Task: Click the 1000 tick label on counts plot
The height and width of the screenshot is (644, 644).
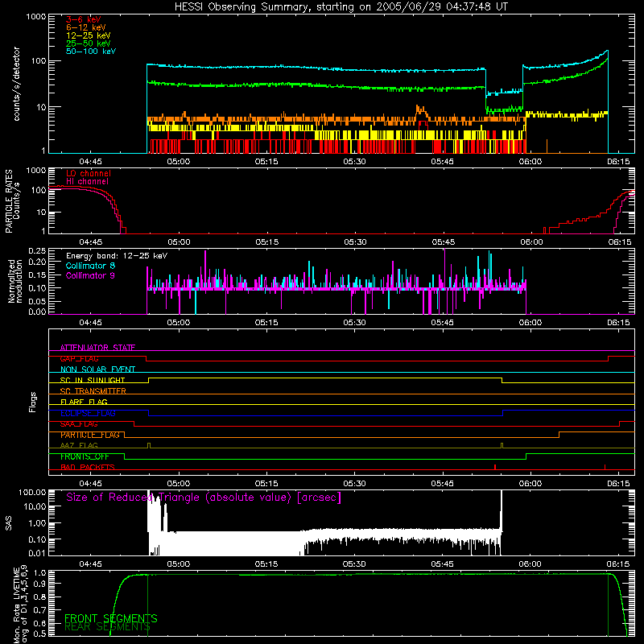Action: [x=36, y=17]
